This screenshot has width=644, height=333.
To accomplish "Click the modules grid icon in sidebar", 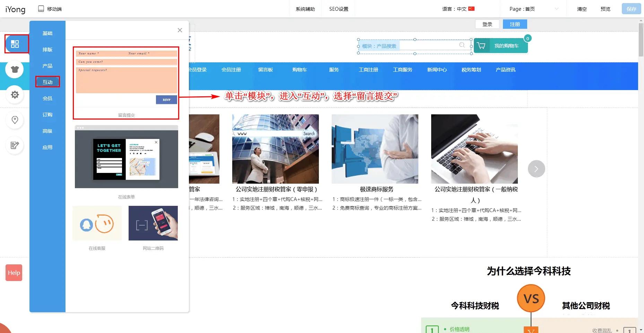I will click(15, 44).
